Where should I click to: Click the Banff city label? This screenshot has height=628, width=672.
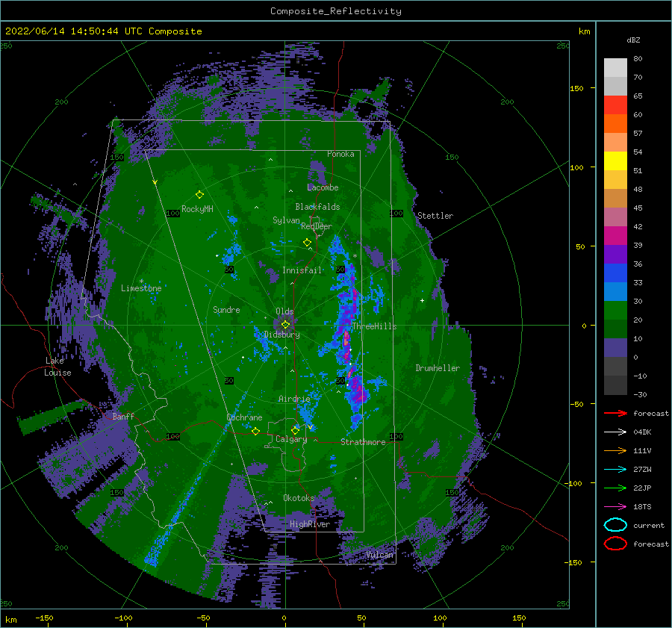click(x=123, y=416)
